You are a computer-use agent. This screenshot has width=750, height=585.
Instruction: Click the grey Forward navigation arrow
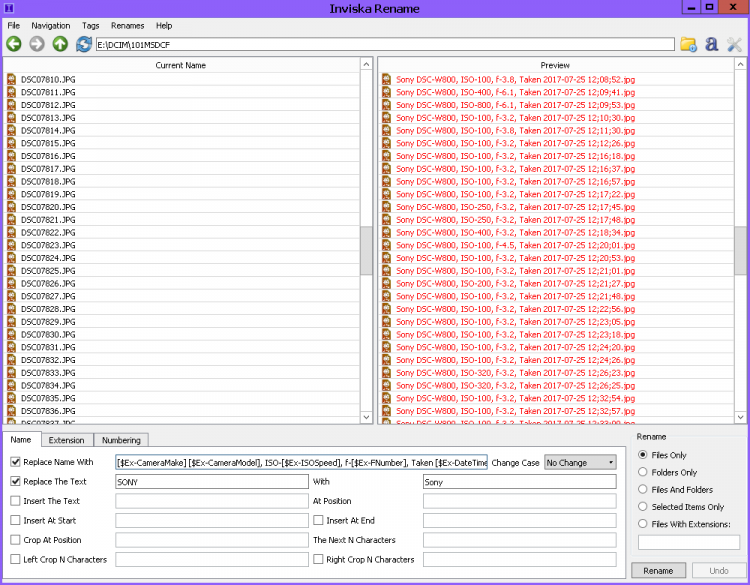point(37,44)
